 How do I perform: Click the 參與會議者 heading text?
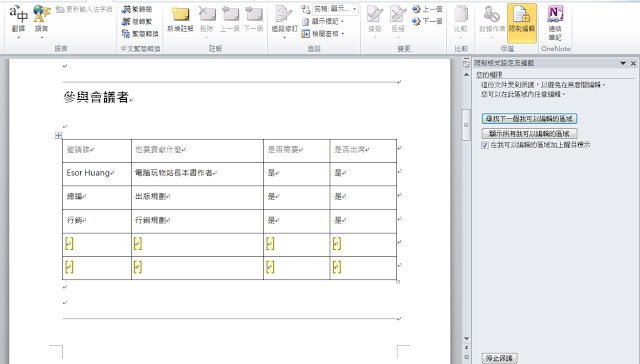point(96,97)
